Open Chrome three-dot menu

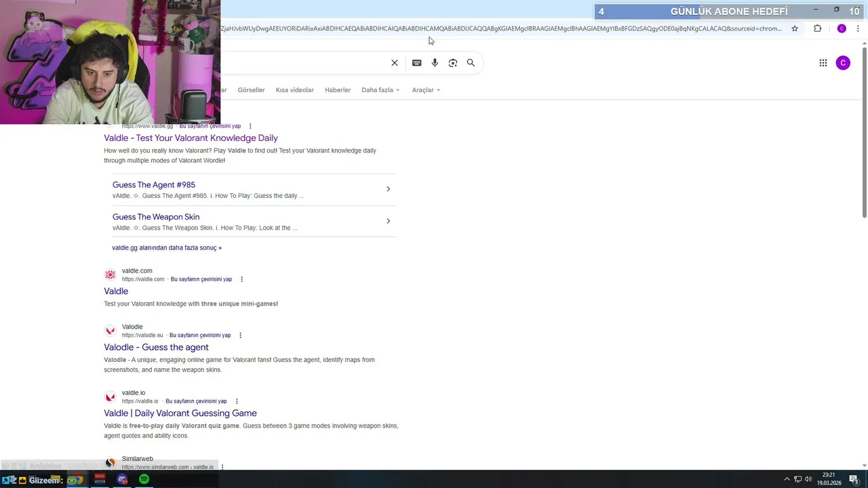pos(858,28)
